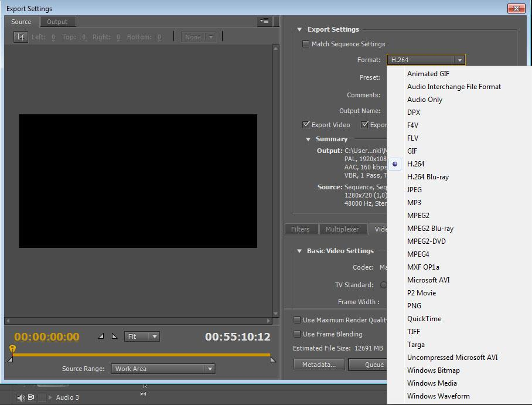Click the preview vertical scrollbar up arrow
Screen dimensions: 532x405
pyautogui.click(x=275, y=48)
